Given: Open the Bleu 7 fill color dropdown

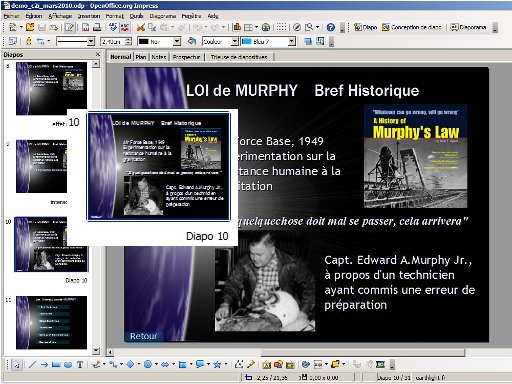Looking at the screenshot, I should click(292, 42).
